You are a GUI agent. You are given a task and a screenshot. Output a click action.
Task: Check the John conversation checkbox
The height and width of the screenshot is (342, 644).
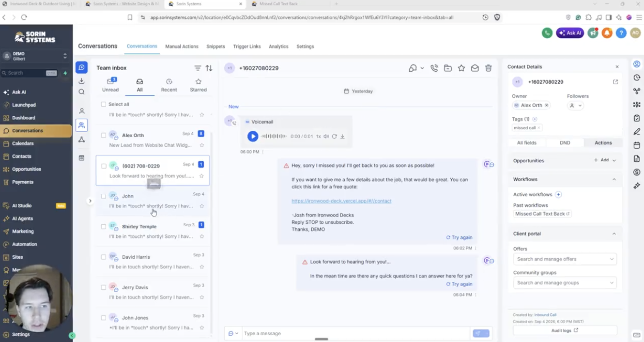coord(103,196)
